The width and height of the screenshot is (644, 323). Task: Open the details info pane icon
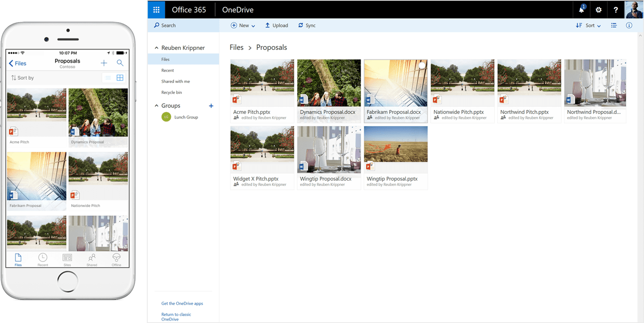coord(629,26)
